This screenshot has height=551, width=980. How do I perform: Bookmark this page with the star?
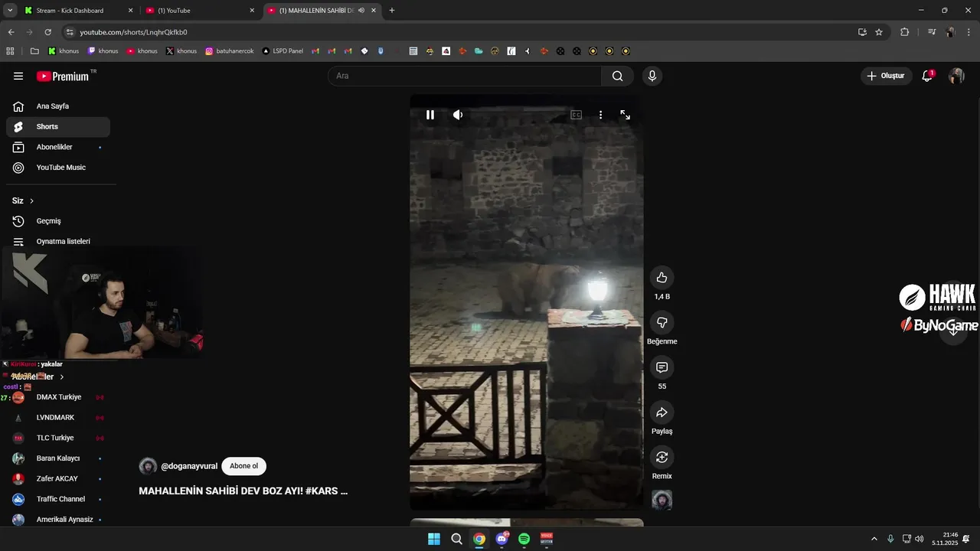coord(879,32)
